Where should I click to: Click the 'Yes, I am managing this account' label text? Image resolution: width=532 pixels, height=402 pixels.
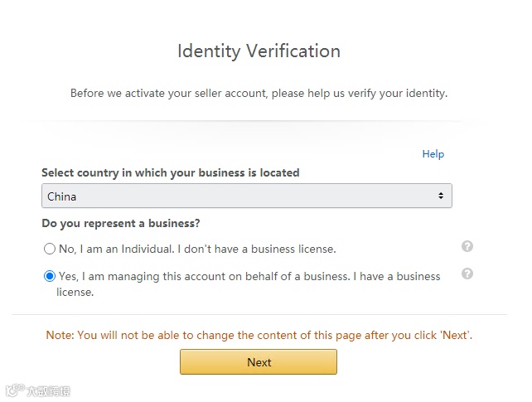tap(249, 276)
